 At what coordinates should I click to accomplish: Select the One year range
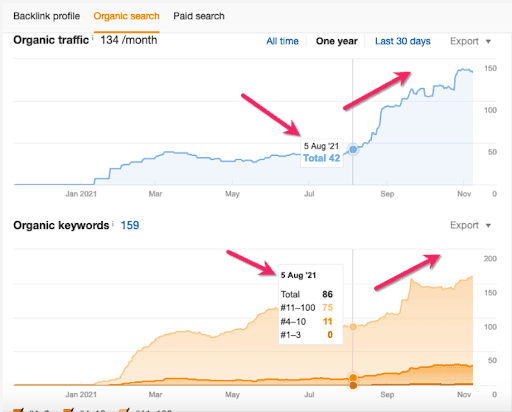[x=337, y=41]
